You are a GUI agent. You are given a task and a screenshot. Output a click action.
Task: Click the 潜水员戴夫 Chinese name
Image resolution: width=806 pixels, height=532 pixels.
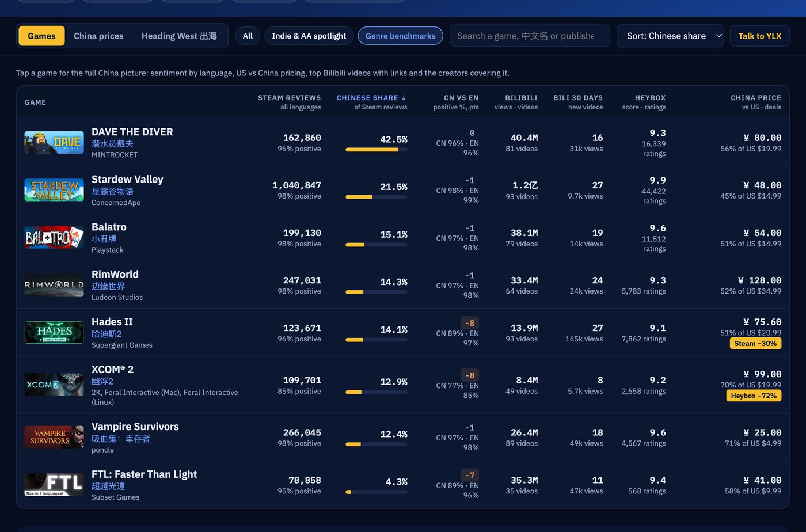click(112, 143)
